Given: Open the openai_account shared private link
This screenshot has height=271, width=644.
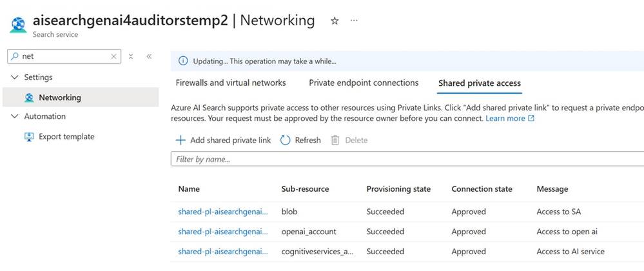Looking at the screenshot, I should click(x=223, y=232).
